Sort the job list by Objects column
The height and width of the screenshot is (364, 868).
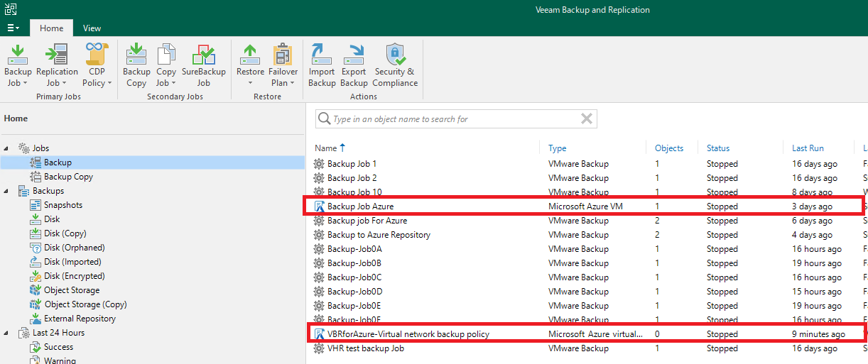tap(669, 148)
